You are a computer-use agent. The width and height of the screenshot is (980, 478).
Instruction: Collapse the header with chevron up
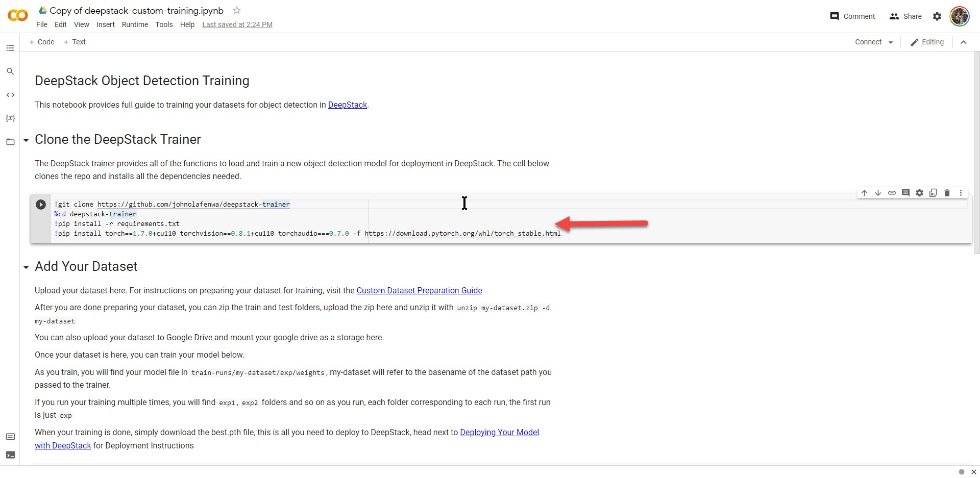(964, 42)
